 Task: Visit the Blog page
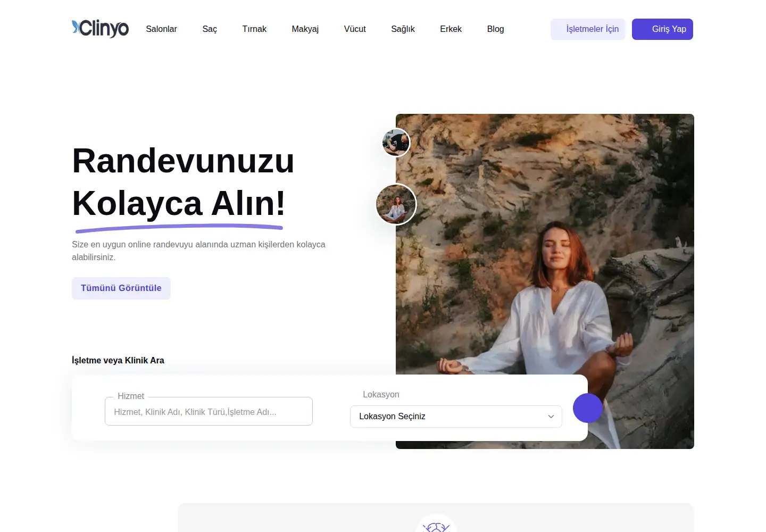(495, 29)
